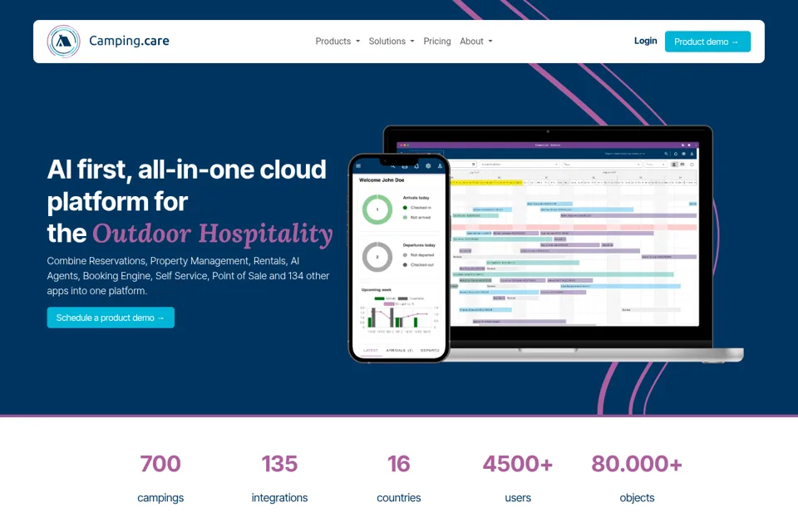Click notification bell icon in phone mockup
This screenshot has width=798, height=532.
416,166
